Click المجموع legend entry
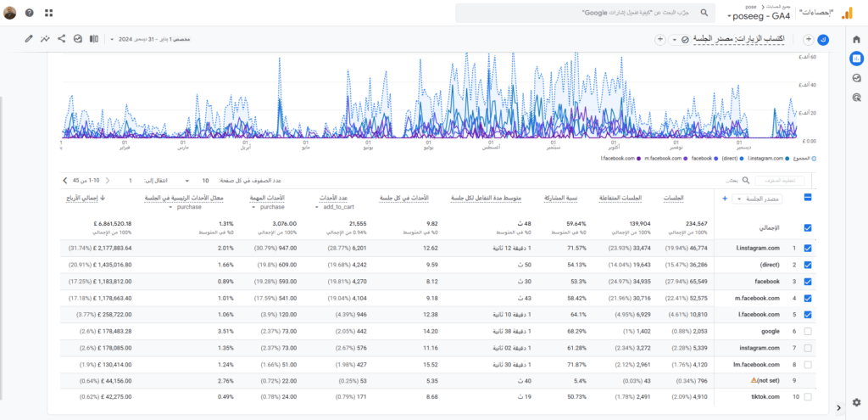The image size is (868, 420). click(805, 159)
